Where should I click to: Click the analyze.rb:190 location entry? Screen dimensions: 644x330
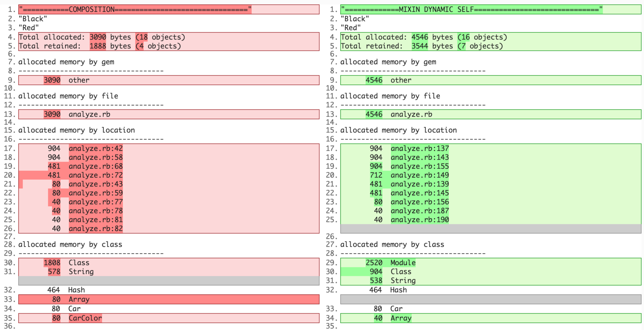(x=419, y=219)
